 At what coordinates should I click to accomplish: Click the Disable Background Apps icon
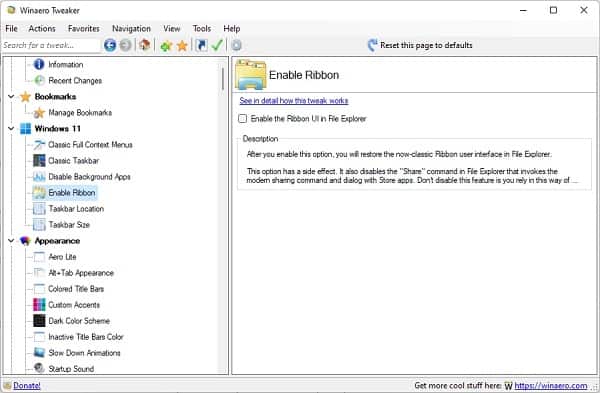tap(39, 176)
